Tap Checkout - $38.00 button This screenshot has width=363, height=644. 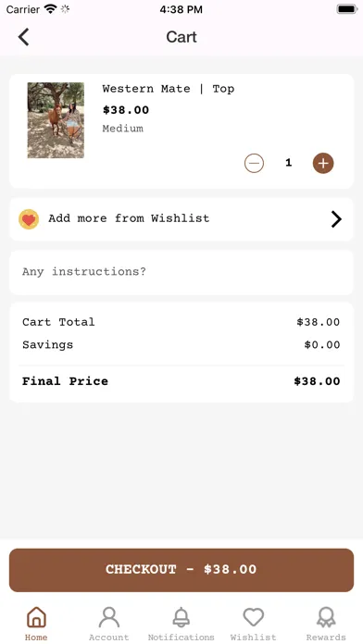point(181,570)
